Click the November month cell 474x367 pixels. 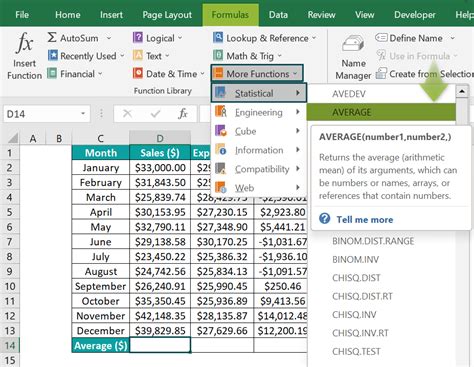coord(101,316)
